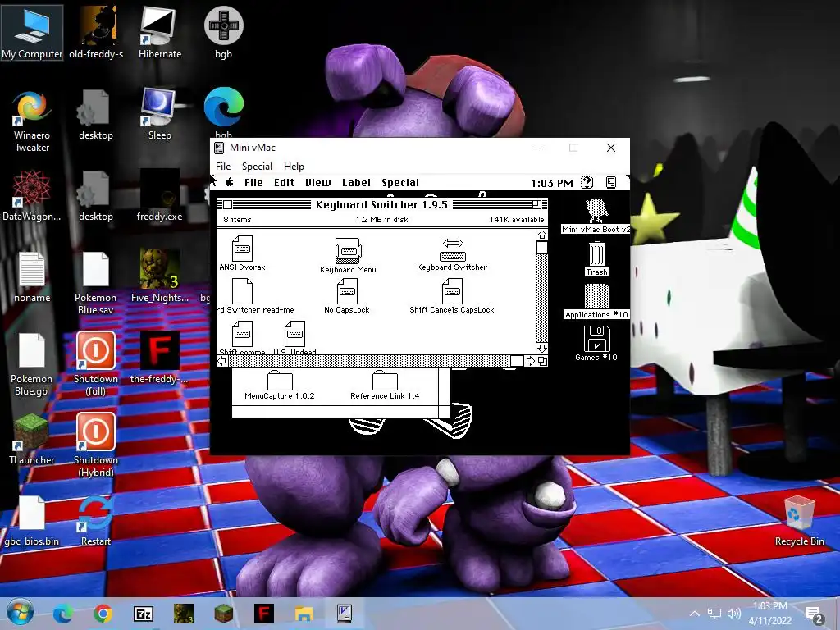Click the Keyboard Switcher window close box
The image size is (840, 630).
[228, 204]
